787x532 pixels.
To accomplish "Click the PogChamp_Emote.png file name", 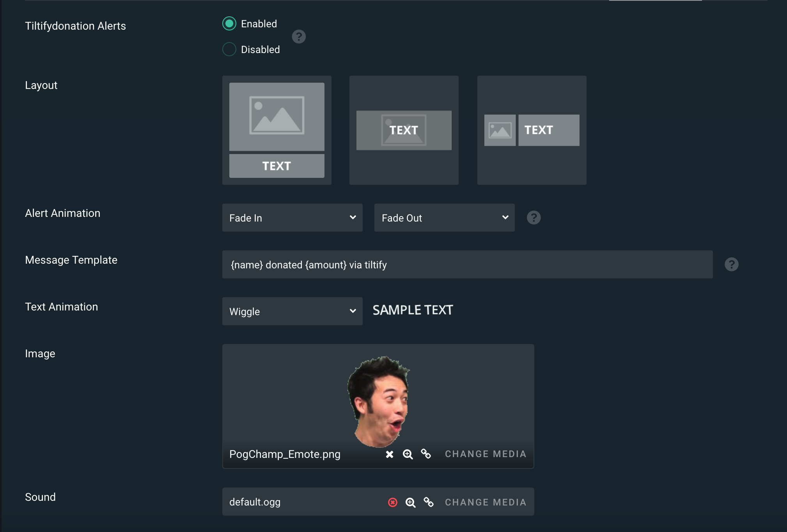I will tap(285, 454).
